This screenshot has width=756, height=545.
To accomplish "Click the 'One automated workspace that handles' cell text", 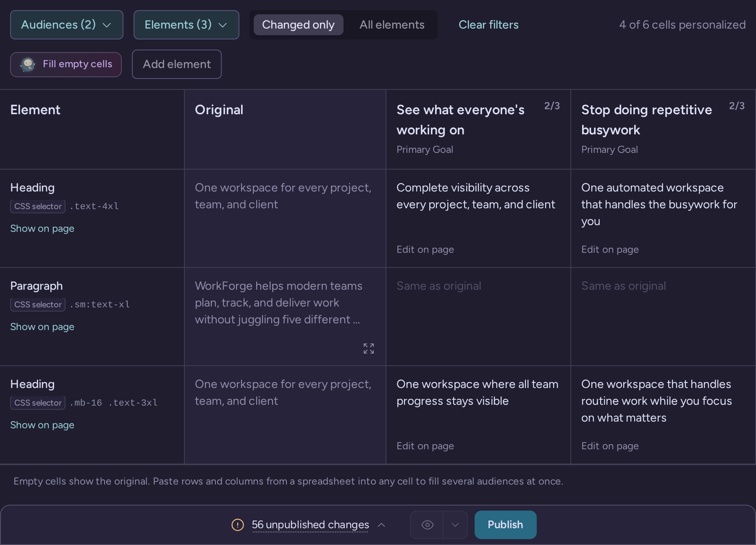I will [x=659, y=204].
